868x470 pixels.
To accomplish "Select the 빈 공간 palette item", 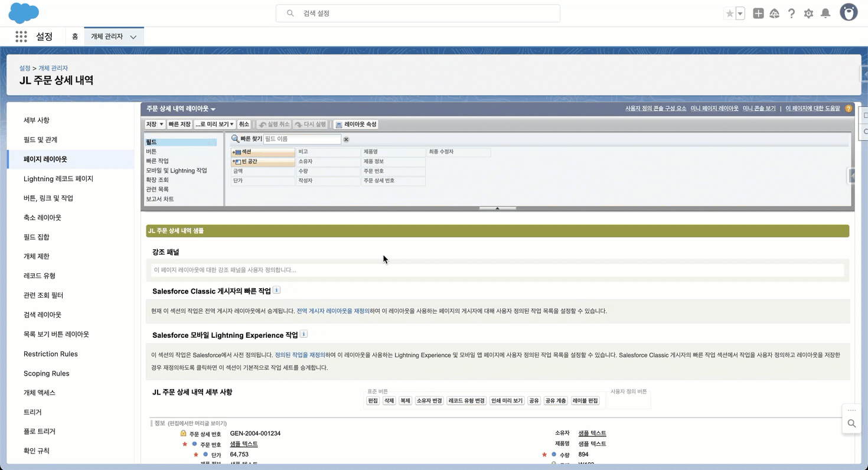I will tap(263, 162).
